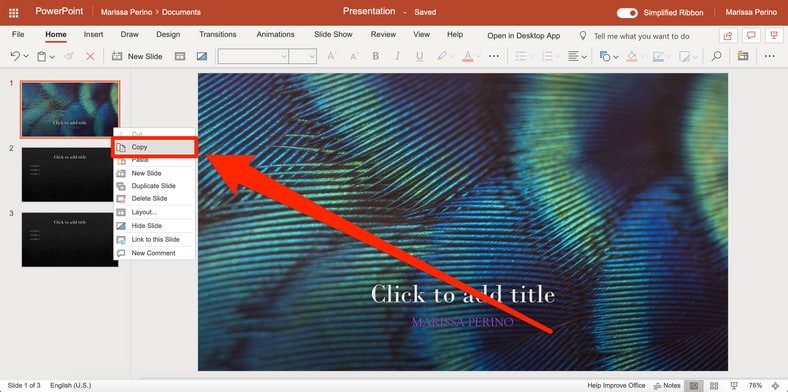The width and height of the screenshot is (788, 392).
Task: Click the Fit to window icon
Action: [774, 385]
